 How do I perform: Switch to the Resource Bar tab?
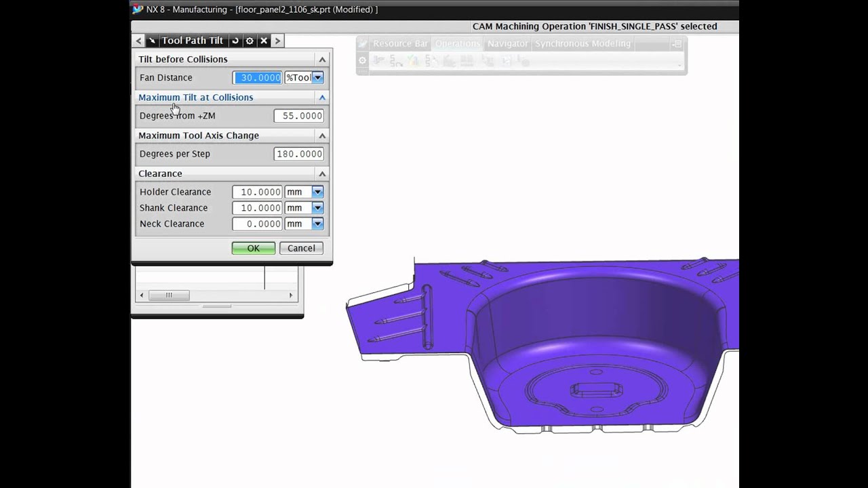pos(400,43)
